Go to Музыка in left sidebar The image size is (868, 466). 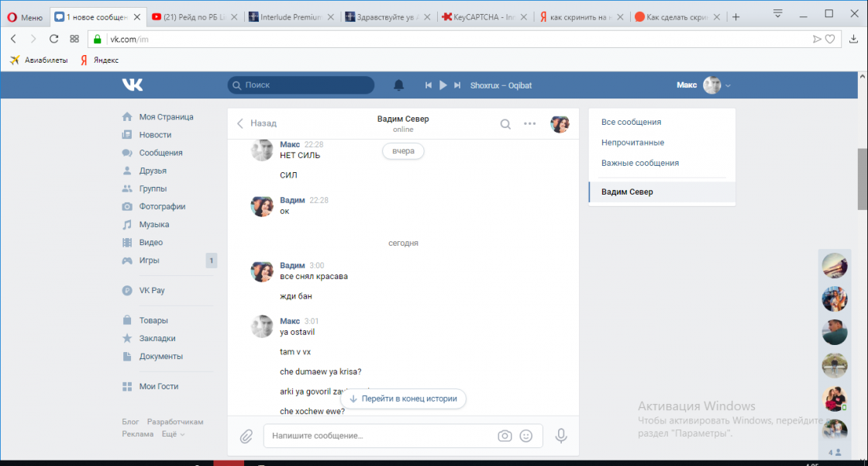(x=154, y=224)
